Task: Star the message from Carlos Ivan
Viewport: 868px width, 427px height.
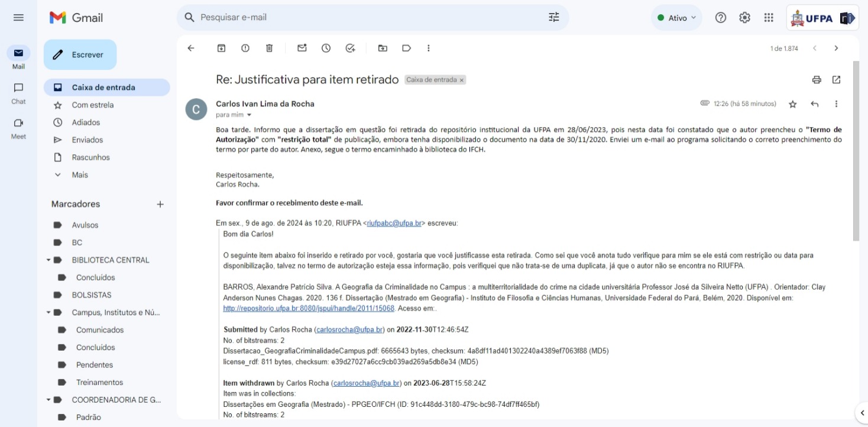Action: click(793, 104)
